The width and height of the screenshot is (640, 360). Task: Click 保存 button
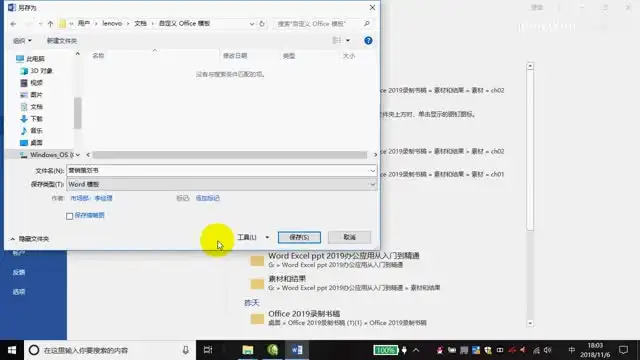tap(299, 237)
